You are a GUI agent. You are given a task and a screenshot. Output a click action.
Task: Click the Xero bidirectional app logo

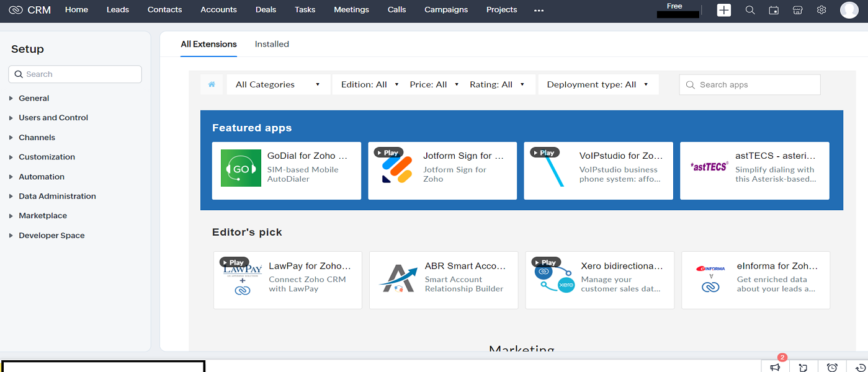point(554,278)
